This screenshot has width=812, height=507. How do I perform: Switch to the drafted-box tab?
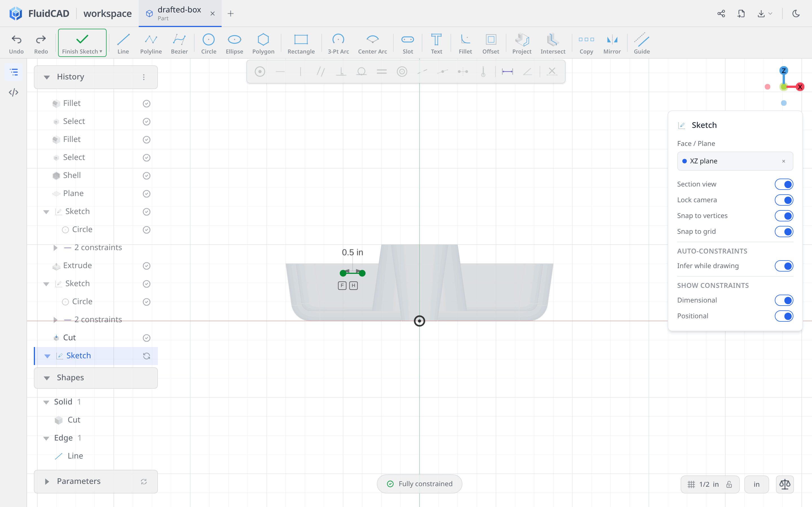coord(180,14)
